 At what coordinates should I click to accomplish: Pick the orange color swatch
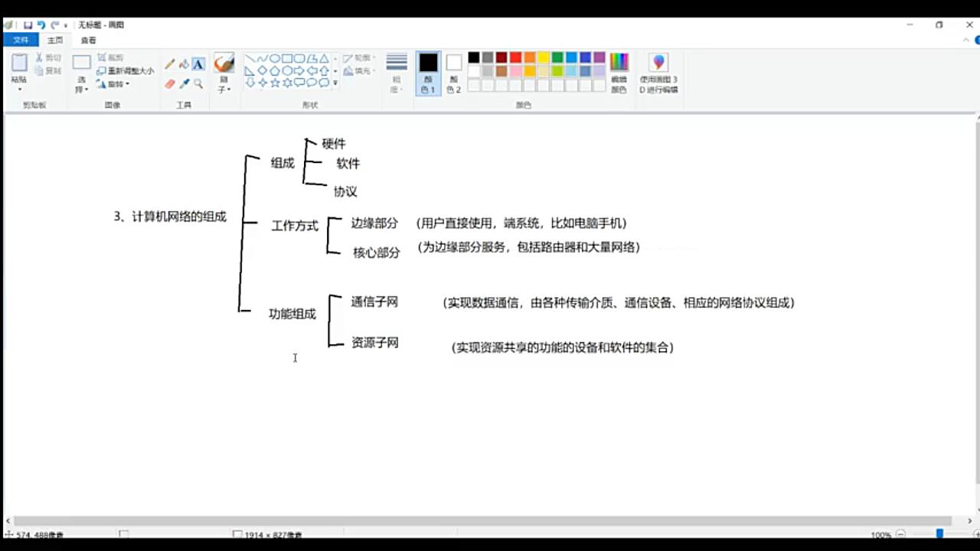pos(530,57)
